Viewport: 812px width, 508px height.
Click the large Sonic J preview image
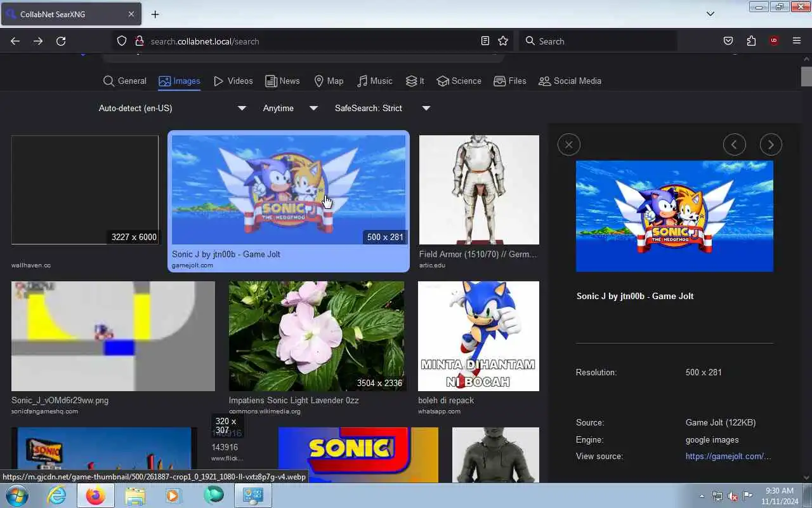(x=674, y=216)
